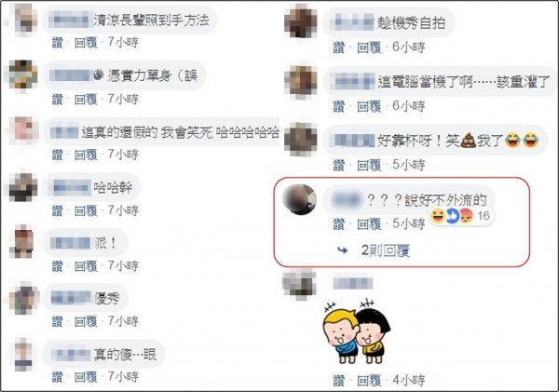Viewport: 559px width, 392px height.
Task: Click the poop emoji in 好靠杯呀 comment
Action: tap(468, 141)
